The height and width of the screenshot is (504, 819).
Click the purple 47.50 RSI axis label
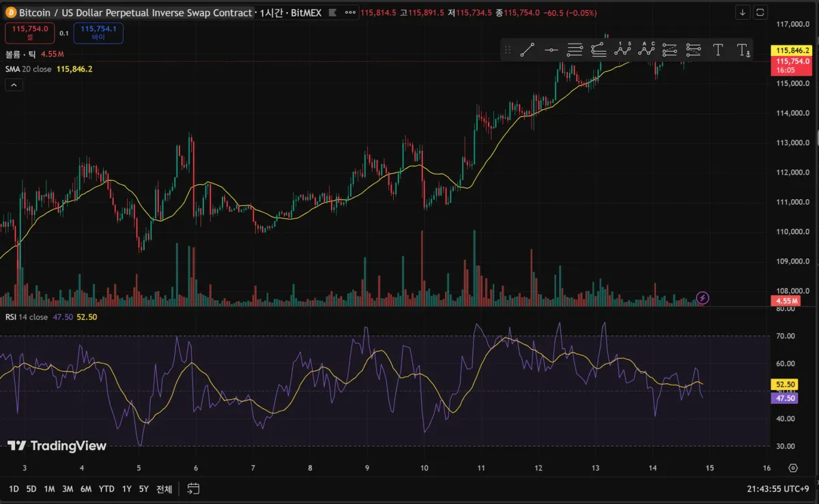tap(786, 398)
